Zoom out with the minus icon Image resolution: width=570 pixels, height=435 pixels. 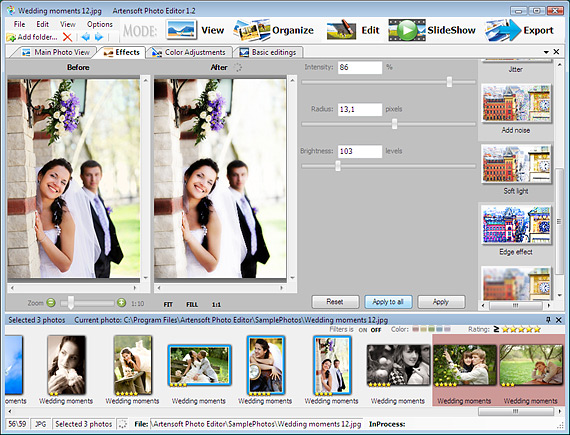coord(51,303)
